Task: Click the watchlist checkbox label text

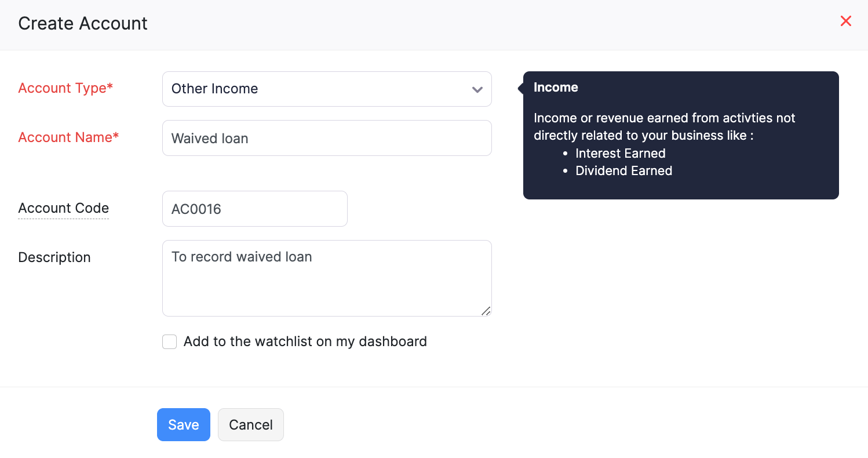Action: (305, 341)
